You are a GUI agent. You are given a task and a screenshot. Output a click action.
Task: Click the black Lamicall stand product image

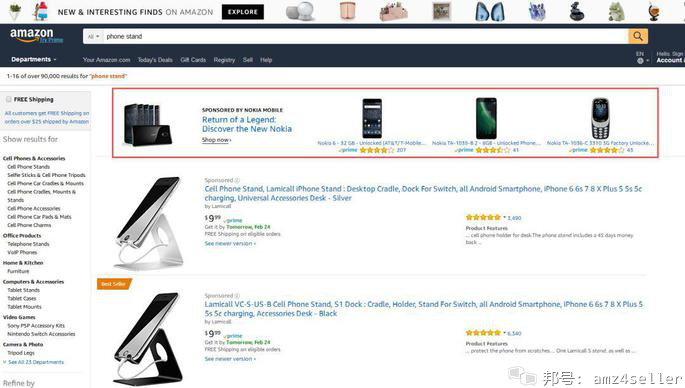149,339
